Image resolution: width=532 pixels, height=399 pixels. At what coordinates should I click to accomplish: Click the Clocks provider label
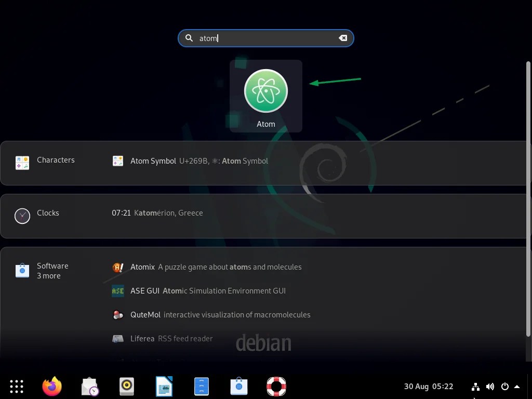48,212
